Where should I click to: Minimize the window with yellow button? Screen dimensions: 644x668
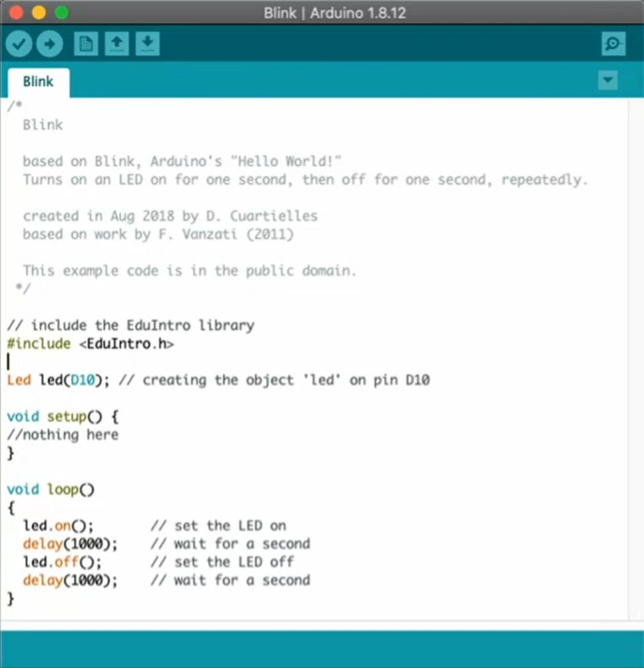(39, 12)
